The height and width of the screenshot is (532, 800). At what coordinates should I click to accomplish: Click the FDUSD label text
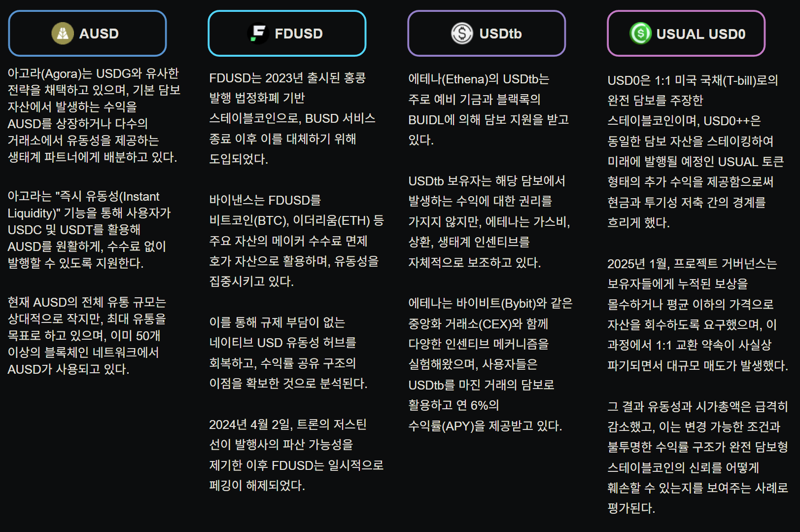tap(299, 34)
